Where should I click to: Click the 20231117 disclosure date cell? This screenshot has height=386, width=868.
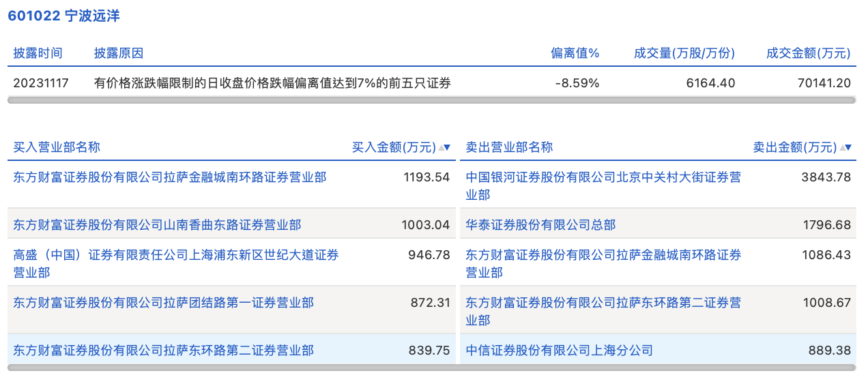tap(41, 83)
